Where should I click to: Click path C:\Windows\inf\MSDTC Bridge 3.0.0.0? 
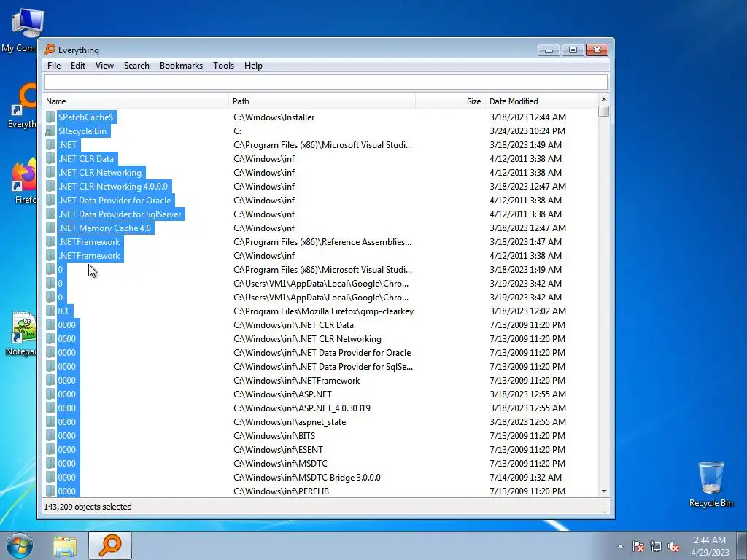point(307,477)
